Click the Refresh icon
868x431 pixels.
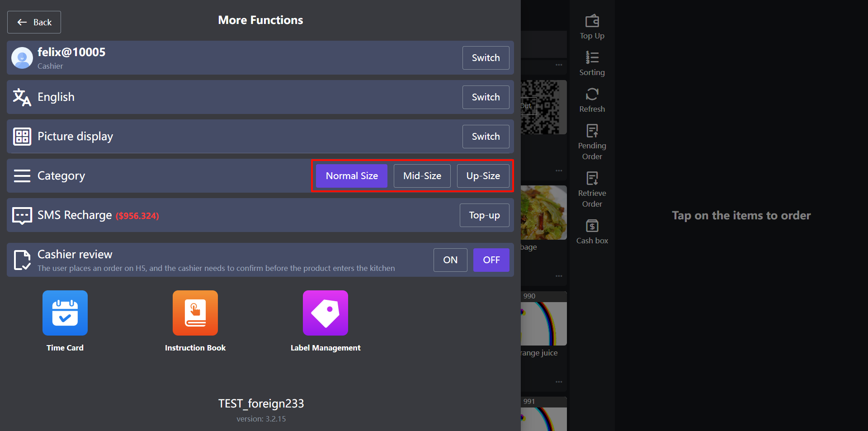pos(592,94)
